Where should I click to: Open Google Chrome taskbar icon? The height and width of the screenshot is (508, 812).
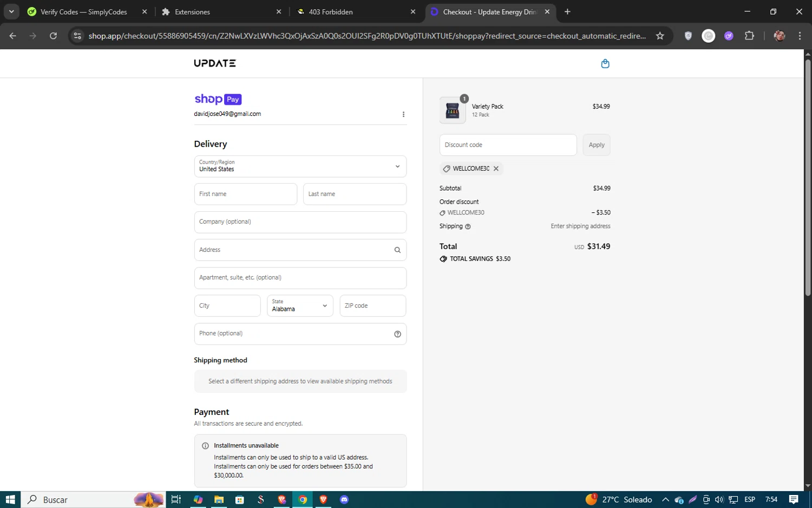(303, 499)
